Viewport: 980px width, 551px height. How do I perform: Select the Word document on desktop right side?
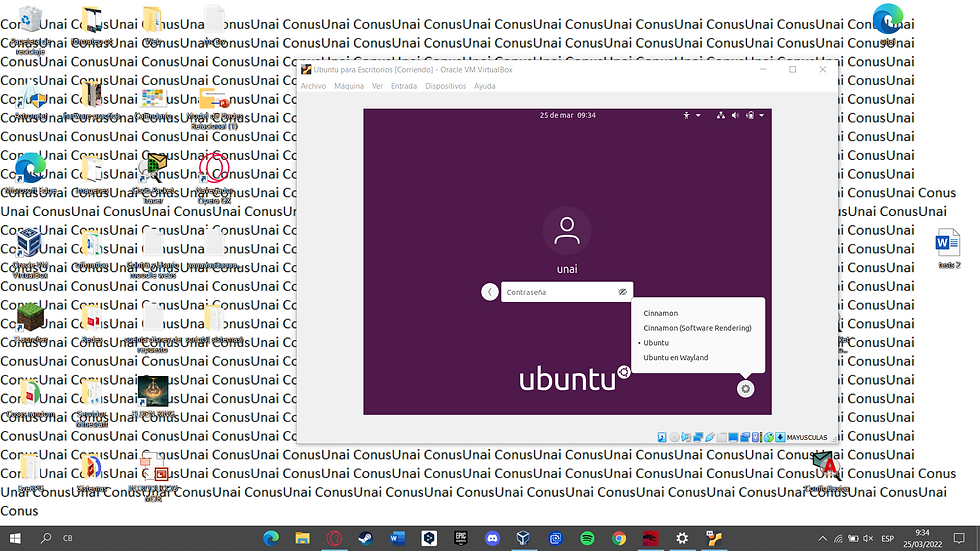pyautogui.click(x=948, y=248)
